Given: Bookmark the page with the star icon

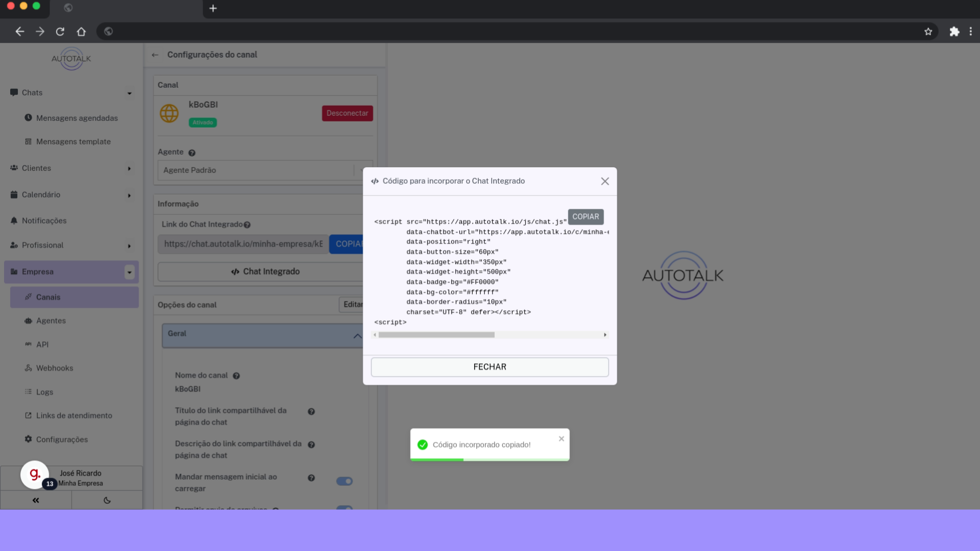Looking at the screenshot, I should point(928,32).
